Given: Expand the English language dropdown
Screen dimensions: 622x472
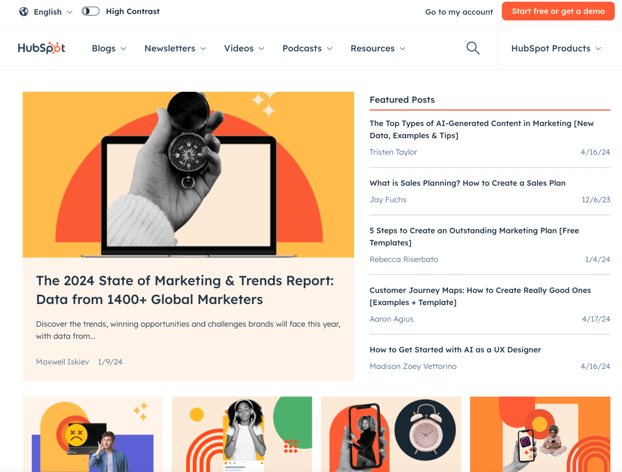Looking at the screenshot, I should click(x=53, y=12).
